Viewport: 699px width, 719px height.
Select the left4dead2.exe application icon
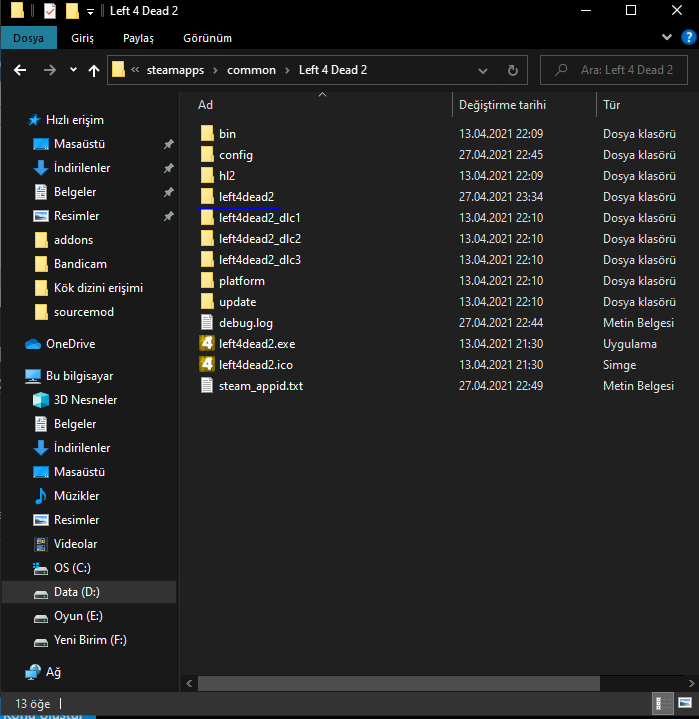point(207,344)
